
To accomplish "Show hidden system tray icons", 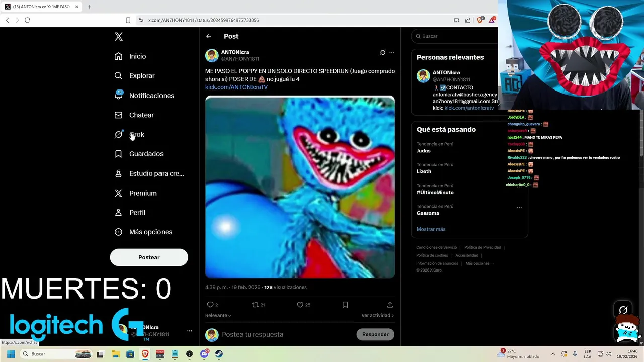I will click(x=553, y=354).
